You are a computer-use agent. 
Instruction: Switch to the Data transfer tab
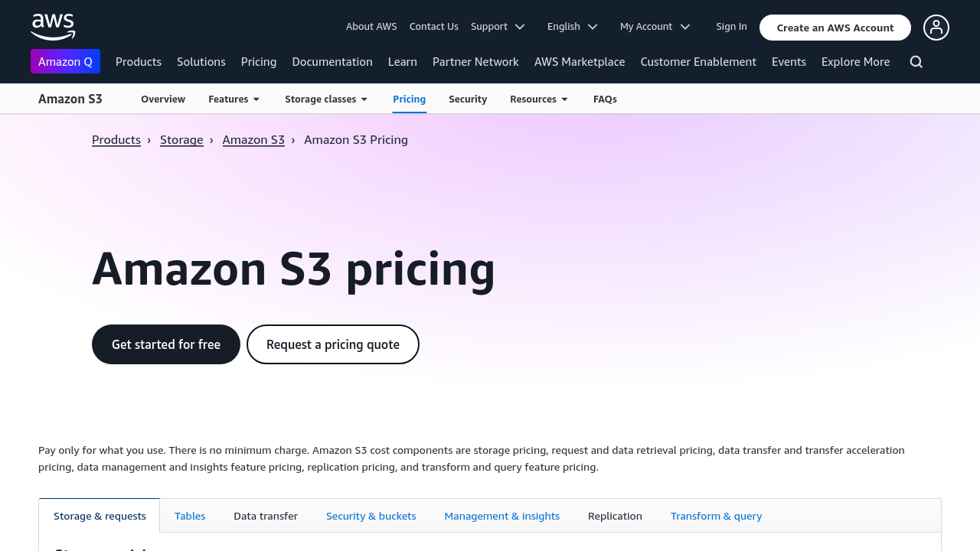pyautogui.click(x=266, y=517)
